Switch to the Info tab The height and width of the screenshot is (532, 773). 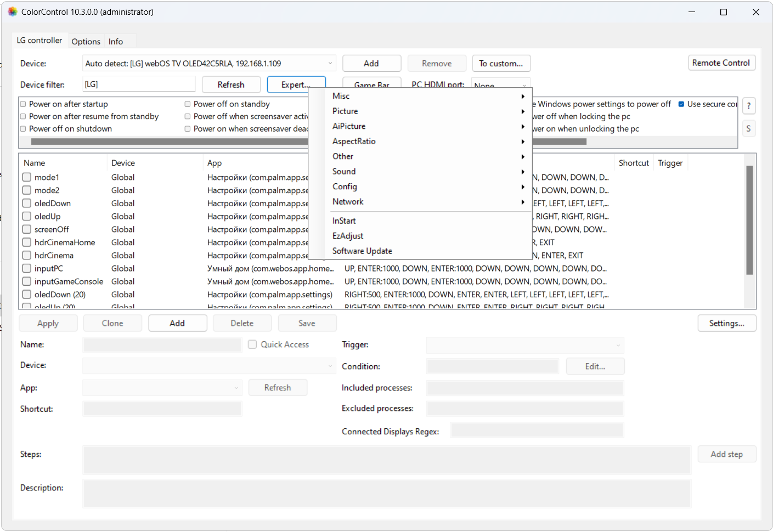(116, 42)
